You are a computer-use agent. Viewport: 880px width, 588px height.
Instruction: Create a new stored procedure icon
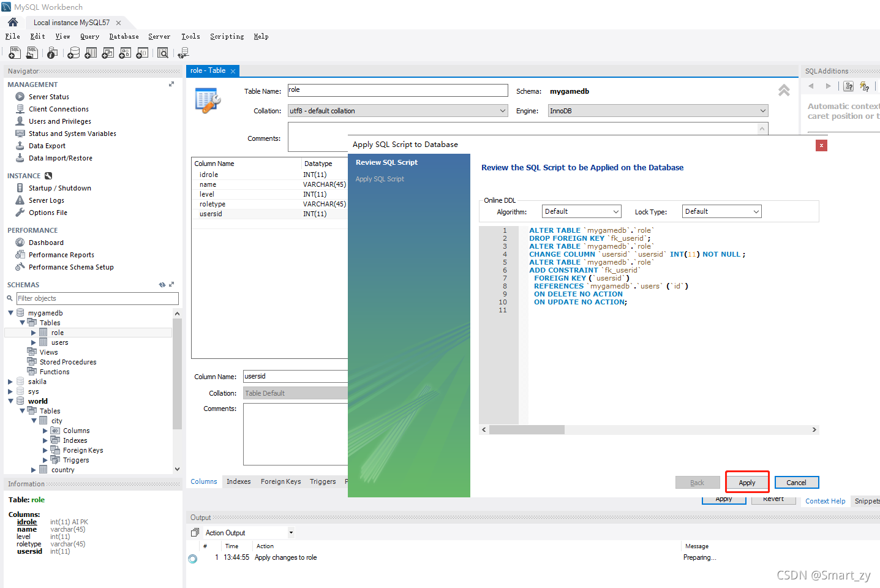click(125, 53)
